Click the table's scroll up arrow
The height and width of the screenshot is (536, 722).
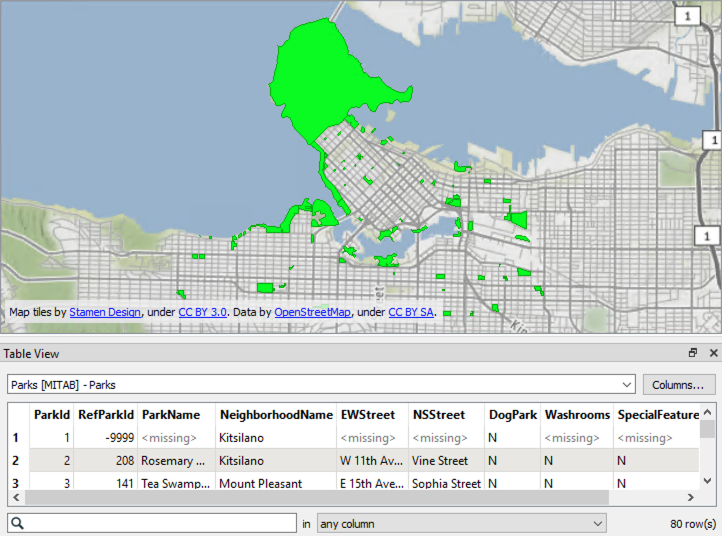708,411
